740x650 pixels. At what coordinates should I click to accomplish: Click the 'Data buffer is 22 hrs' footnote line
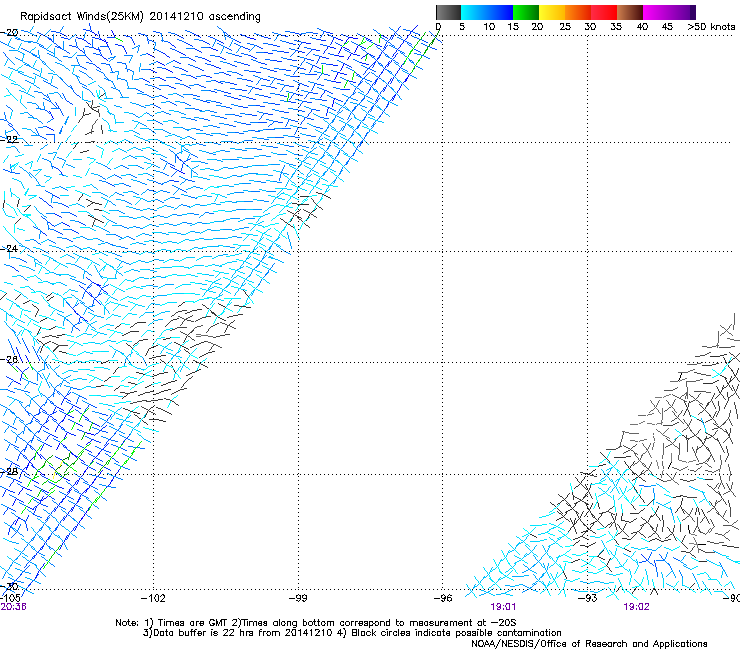point(352,633)
